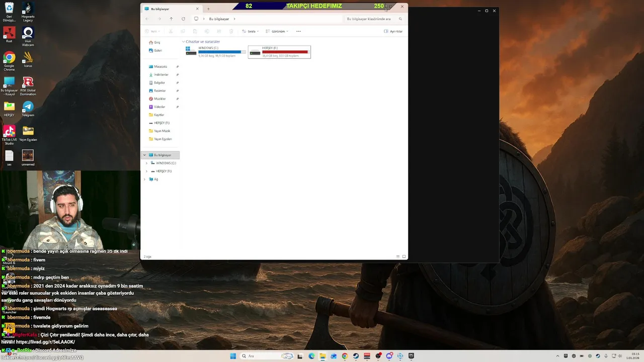Open the Geri Dönüşüm recycle bin
Screen dimensions: 644x362
(x=9, y=12)
